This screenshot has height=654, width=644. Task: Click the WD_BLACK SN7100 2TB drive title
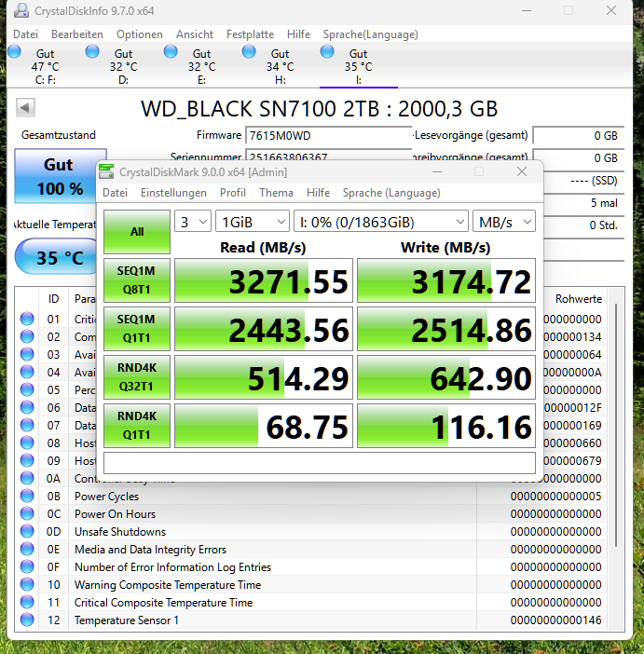point(320,108)
